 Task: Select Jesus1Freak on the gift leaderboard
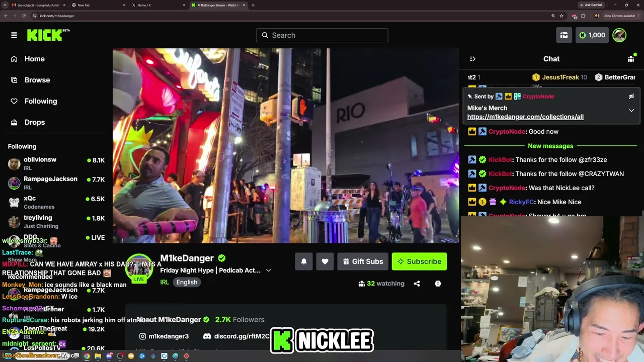click(x=560, y=77)
